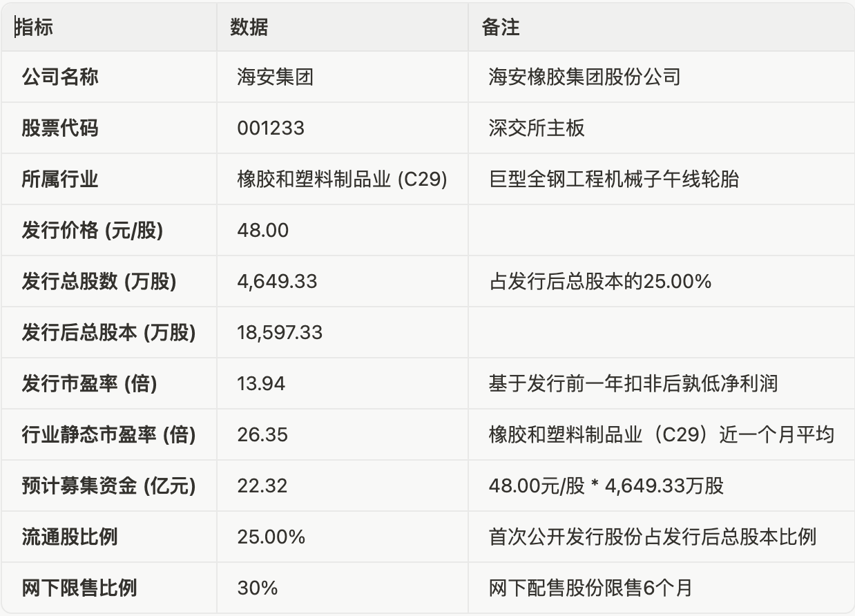Click the 备注 column header
This screenshot has height=616, width=855.
point(501,27)
